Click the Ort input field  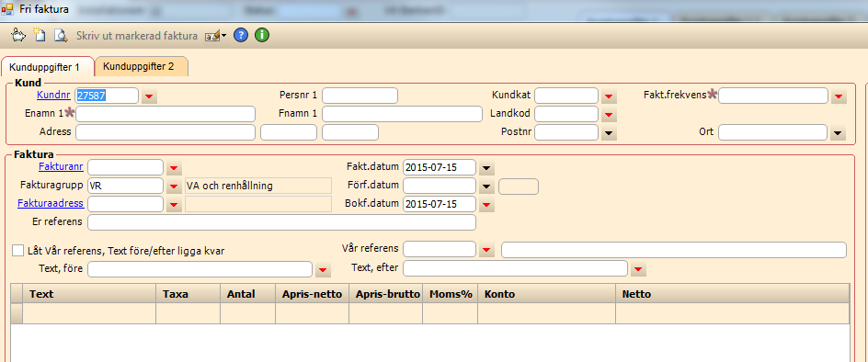[773, 132]
